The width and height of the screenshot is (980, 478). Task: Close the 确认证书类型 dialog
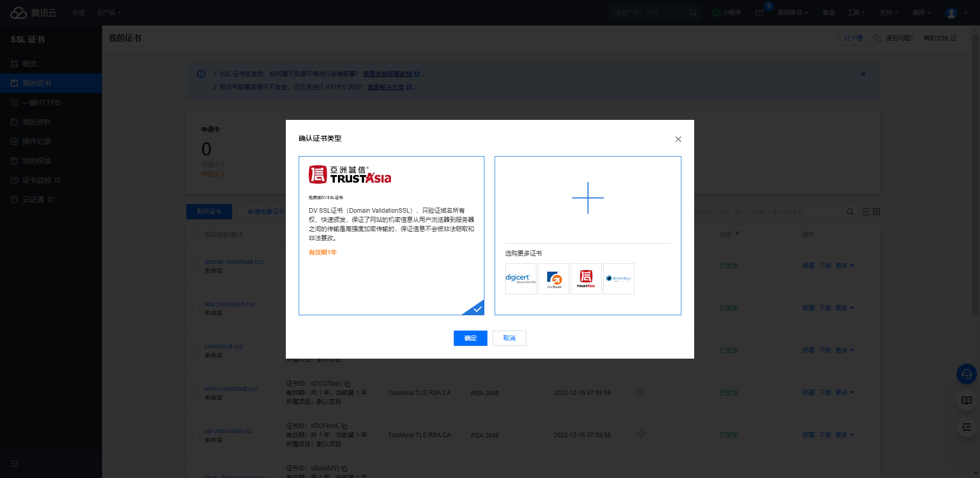click(678, 139)
